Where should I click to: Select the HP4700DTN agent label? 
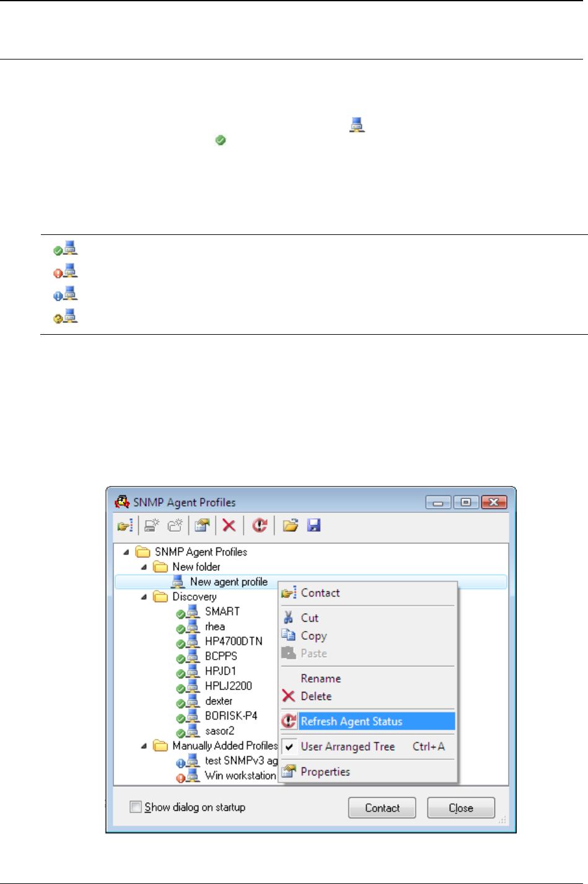pyautogui.click(x=234, y=641)
